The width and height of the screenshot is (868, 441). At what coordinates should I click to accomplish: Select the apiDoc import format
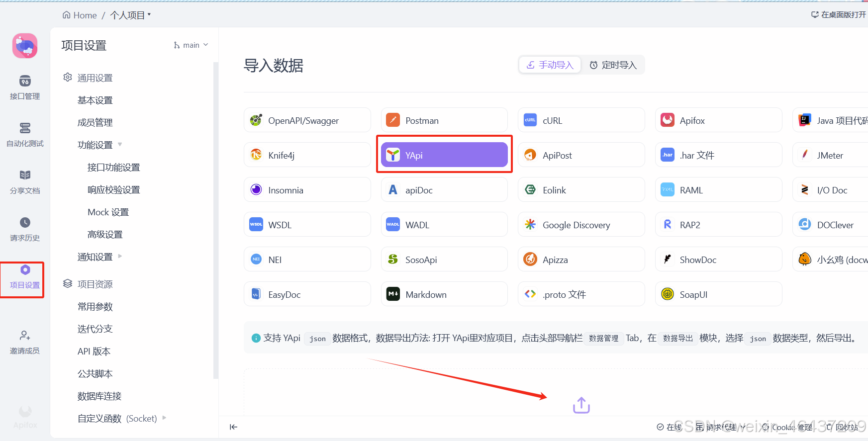tap(445, 190)
